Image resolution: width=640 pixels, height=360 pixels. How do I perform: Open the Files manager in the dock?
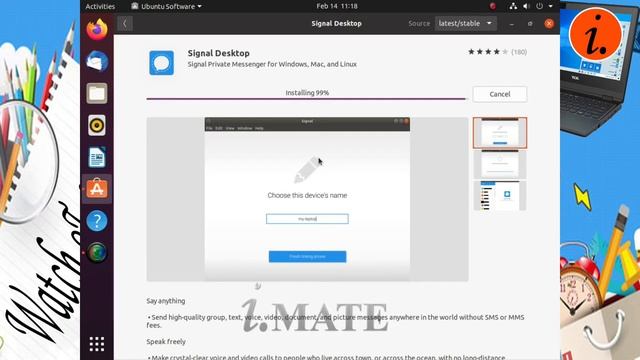point(97,93)
